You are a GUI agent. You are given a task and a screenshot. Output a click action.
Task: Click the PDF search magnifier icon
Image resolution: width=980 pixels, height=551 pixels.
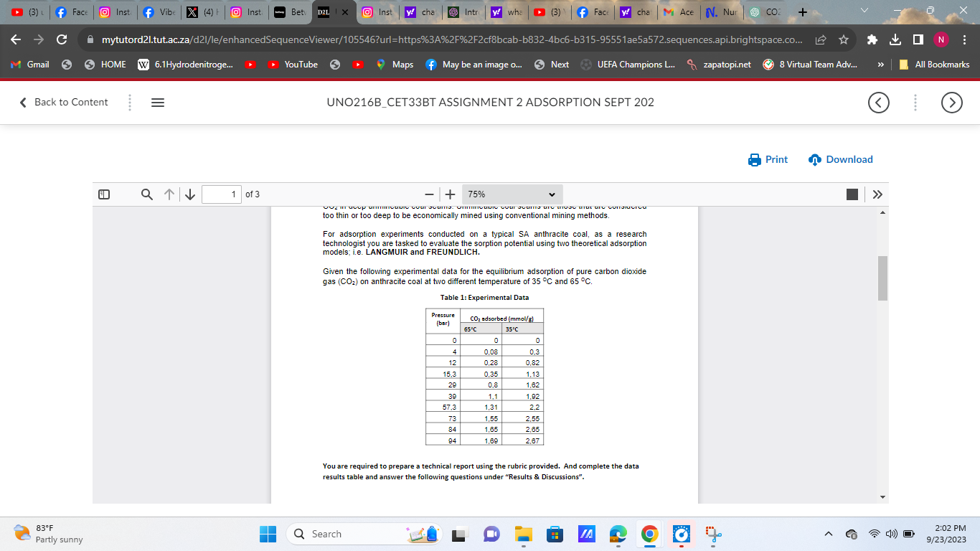pyautogui.click(x=146, y=194)
